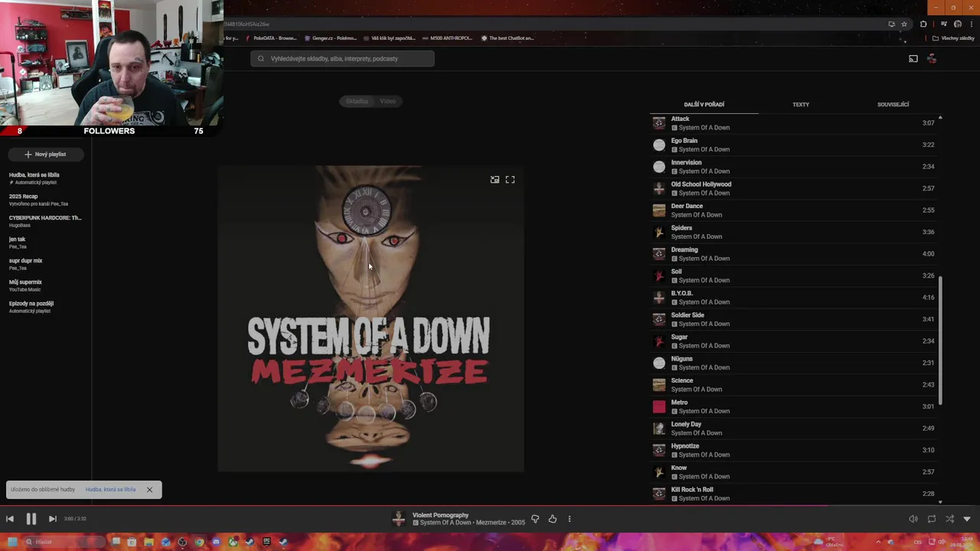Switch to Skladba mode

tap(357, 101)
